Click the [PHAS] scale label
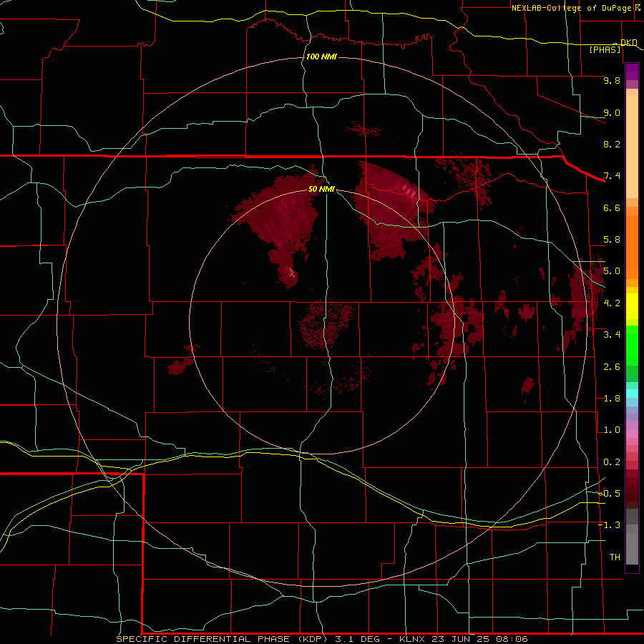The image size is (644, 644). (605, 50)
